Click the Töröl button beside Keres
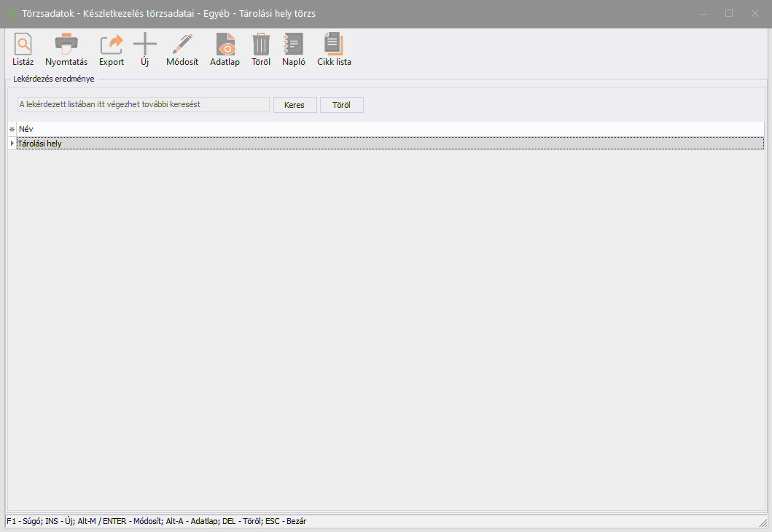772x532 pixels. [x=341, y=105]
